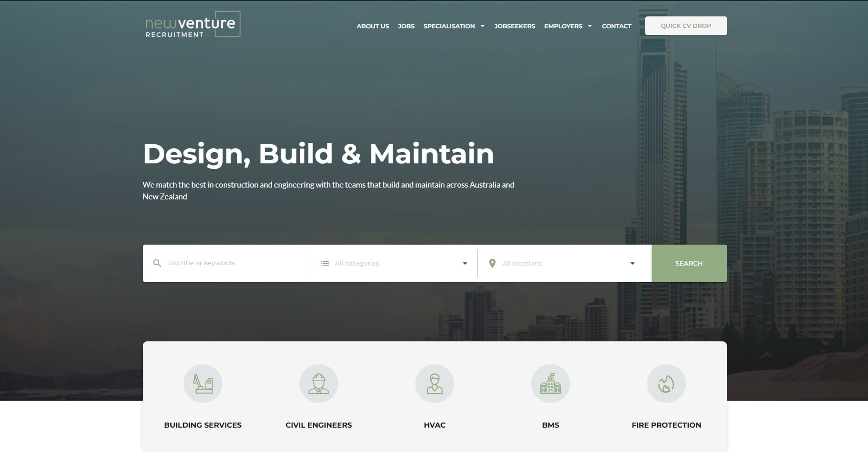Open Fire Protection via the flame icon
The width and height of the screenshot is (868, 455).
(666, 383)
